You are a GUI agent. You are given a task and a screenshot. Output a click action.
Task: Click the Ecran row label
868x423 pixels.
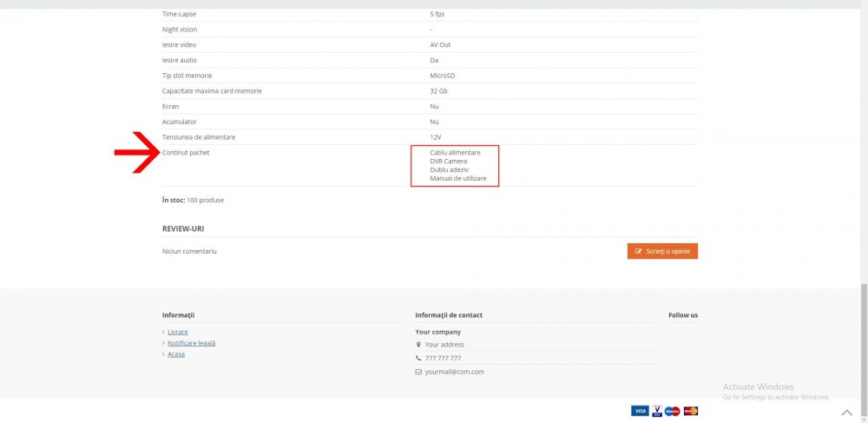click(x=170, y=106)
